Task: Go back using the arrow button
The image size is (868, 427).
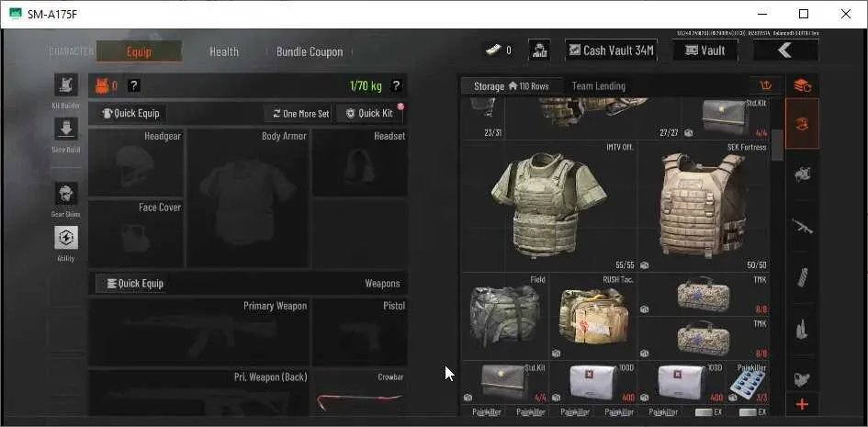Action: tap(785, 51)
